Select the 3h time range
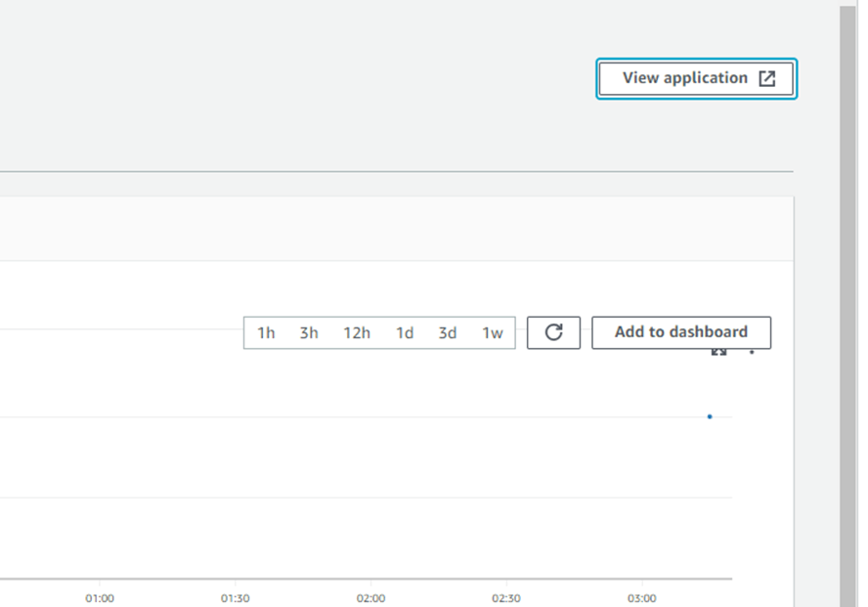Screen dimensions: 868x607 (x=309, y=332)
